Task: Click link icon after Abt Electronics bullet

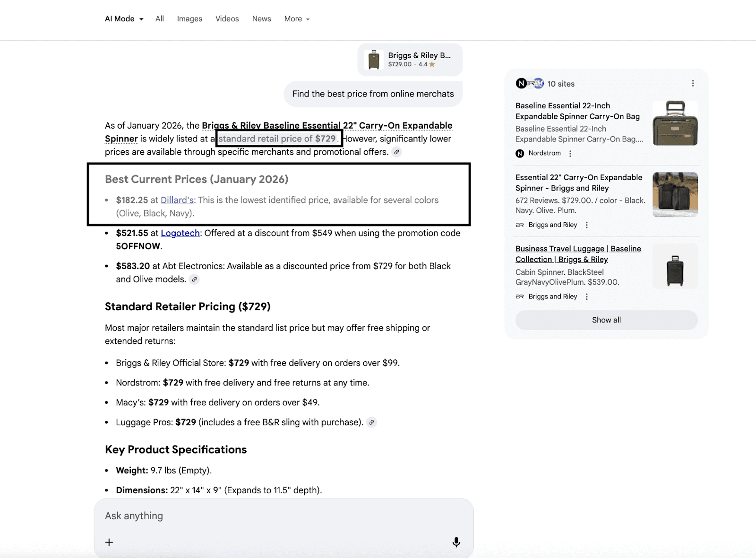Action: coord(194,279)
